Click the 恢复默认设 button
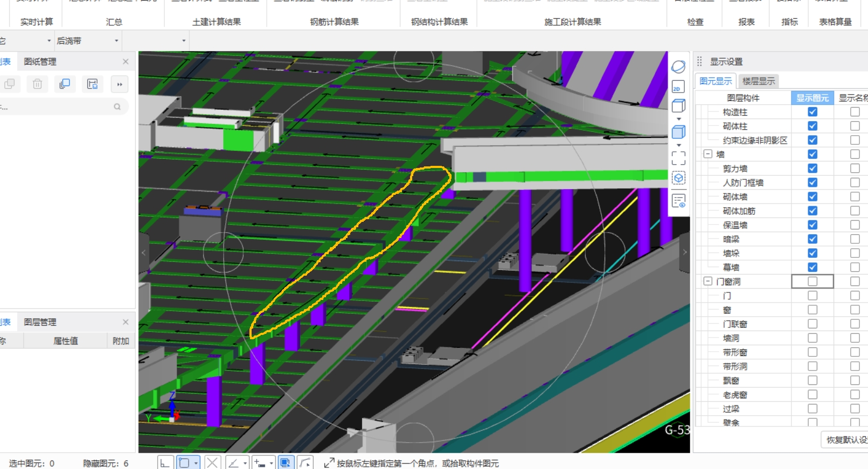The width and height of the screenshot is (868, 469). (x=845, y=440)
